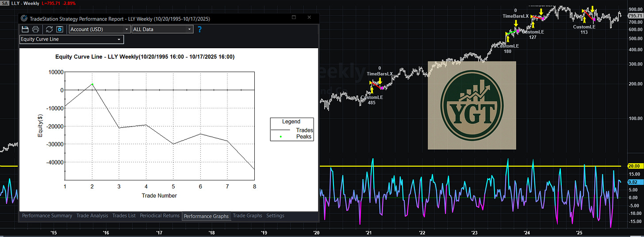Maximize the Strategy Performance Report window

(x=294, y=17)
